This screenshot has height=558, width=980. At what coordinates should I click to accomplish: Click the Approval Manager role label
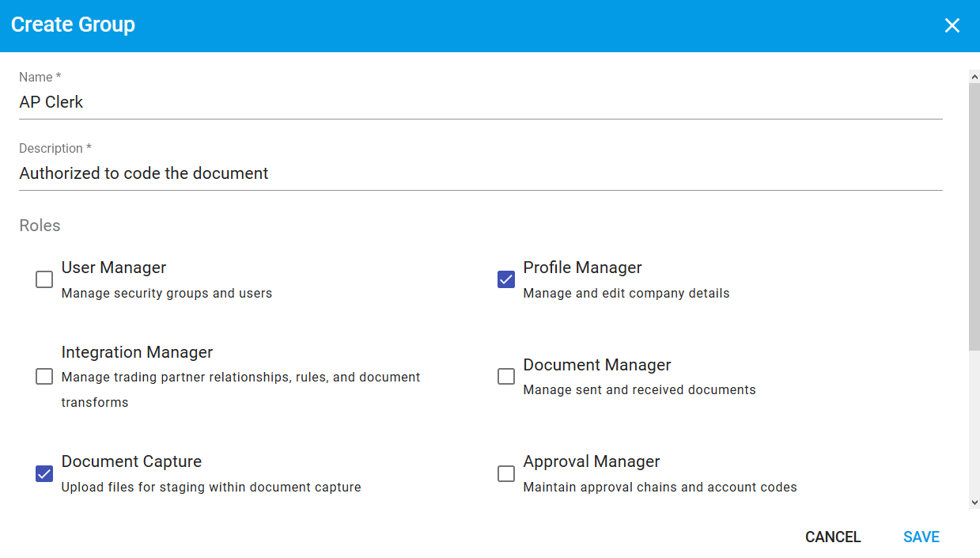tap(592, 461)
